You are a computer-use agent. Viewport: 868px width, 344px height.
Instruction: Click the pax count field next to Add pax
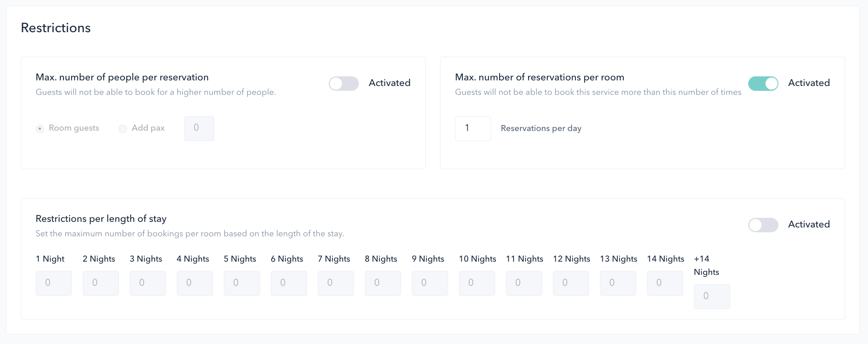click(x=199, y=128)
